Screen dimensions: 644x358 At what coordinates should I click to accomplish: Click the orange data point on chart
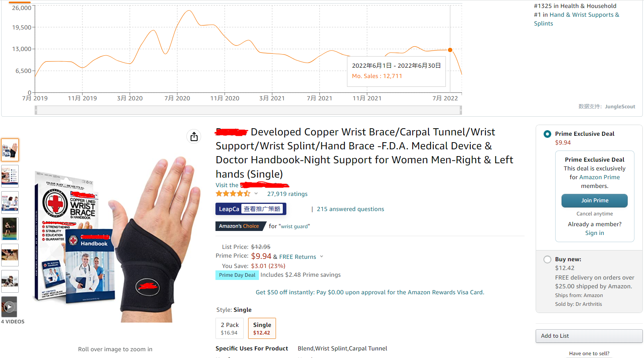450,50
